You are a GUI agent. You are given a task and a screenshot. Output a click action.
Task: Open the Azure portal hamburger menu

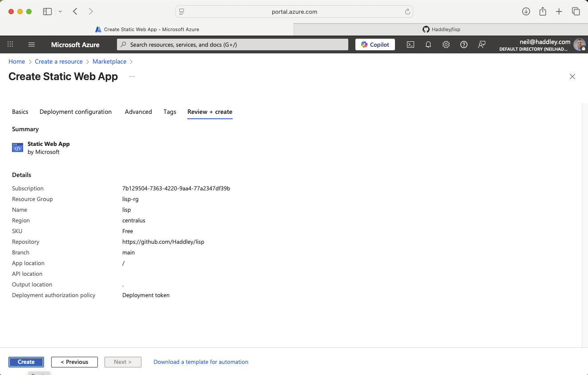click(x=32, y=44)
